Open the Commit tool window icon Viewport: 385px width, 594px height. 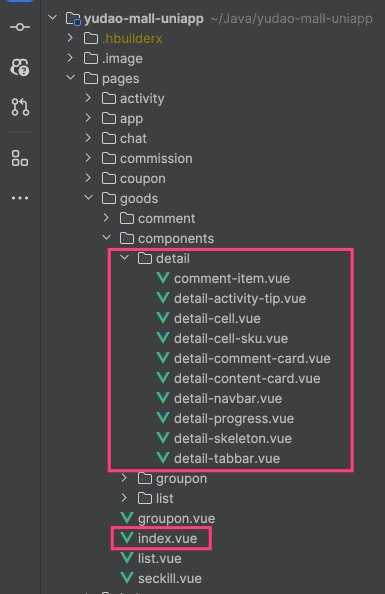tap(20, 27)
